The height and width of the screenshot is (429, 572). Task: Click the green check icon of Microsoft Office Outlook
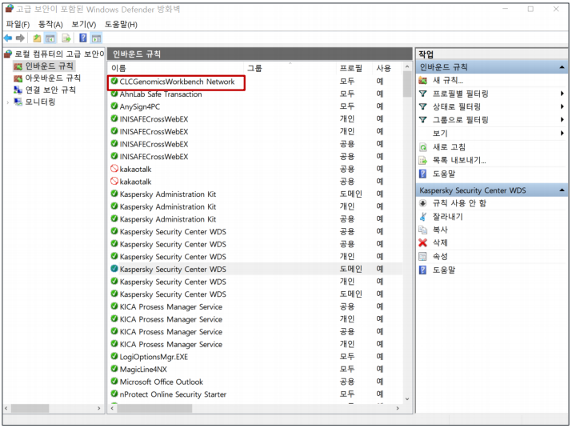[x=114, y=382]
